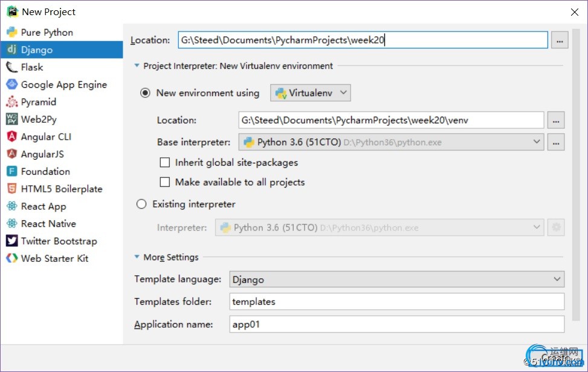588x372 pixels.
Task: Choose Pyramid from project types
Action: click(x=38, y=102)
